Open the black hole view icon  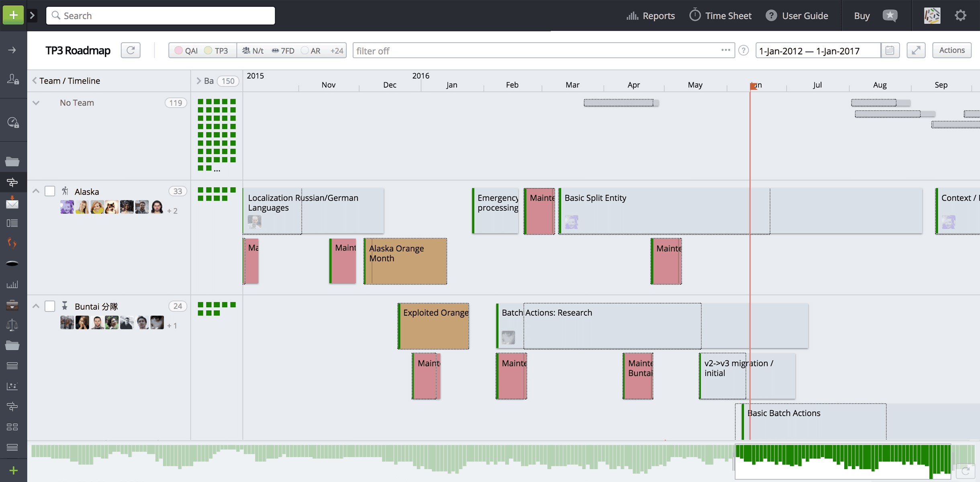click(12, 263)
